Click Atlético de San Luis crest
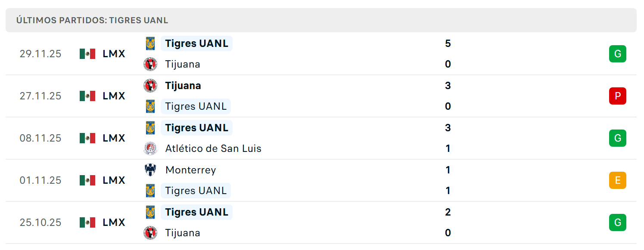This screenshot has height=250, width=644. 150,148
